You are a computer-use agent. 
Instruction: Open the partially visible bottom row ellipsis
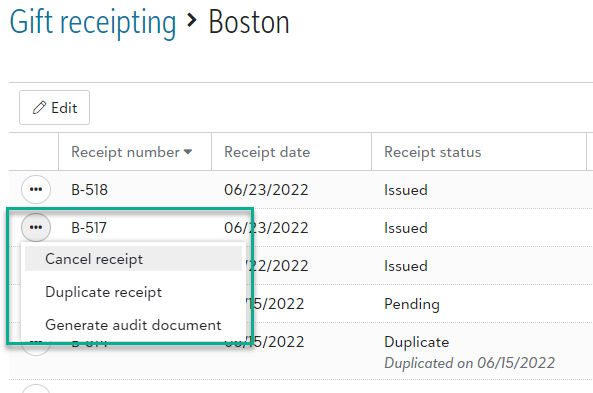click(x=36, y=388)
